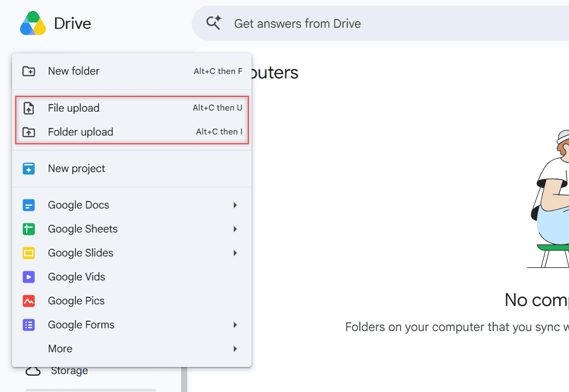The width and height of the screenshot is (569, 392).
Task: Open Storage in the sidebar
Action: pos(69,371)
